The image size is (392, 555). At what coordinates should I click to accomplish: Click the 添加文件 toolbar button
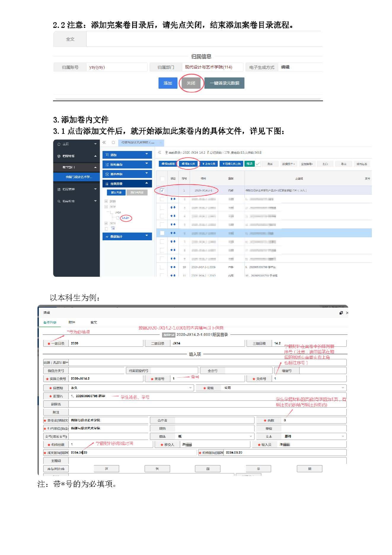click(188, 164)
